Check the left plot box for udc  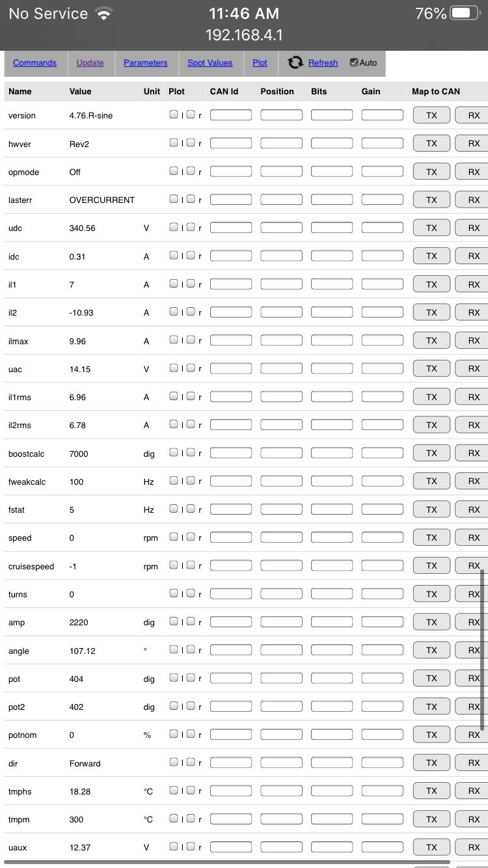pyautogui.click(x=174, y=227)
